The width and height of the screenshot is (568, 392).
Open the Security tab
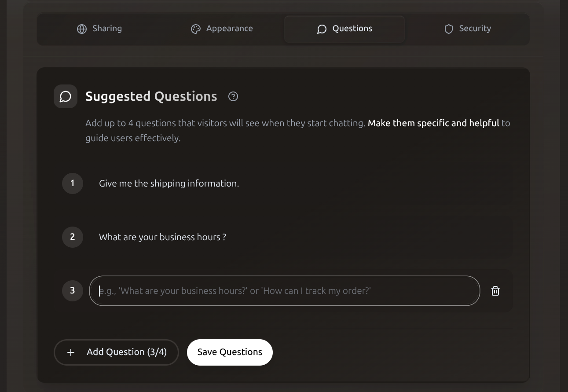pyautogui.click(x=467, y=28)
